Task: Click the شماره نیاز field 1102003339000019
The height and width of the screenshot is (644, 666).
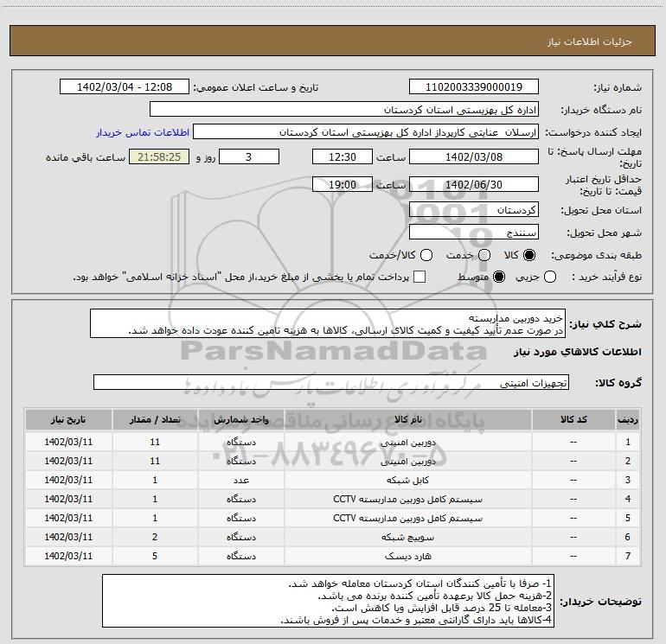Action: tap(474, 87)
